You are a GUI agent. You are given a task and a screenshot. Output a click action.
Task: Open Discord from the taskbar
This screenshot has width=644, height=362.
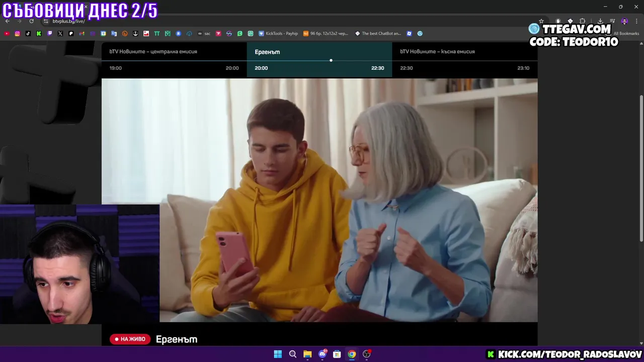pos(323,354)
